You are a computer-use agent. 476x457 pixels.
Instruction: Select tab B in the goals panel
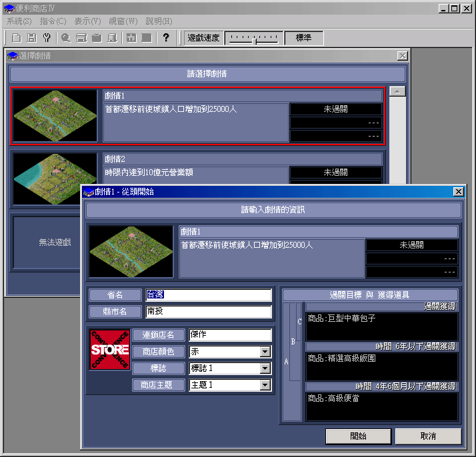coord(293,341)
